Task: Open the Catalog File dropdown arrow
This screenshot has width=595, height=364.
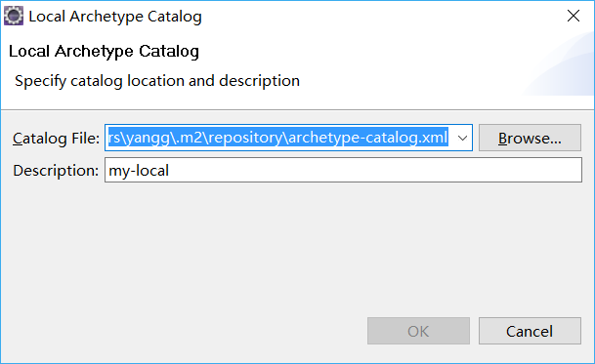Action: point(462,138)
